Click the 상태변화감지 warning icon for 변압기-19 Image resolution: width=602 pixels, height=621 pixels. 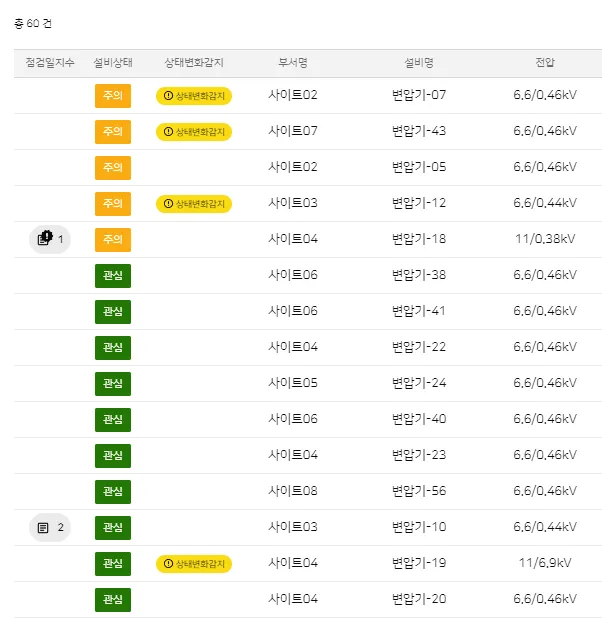[168, 564]
